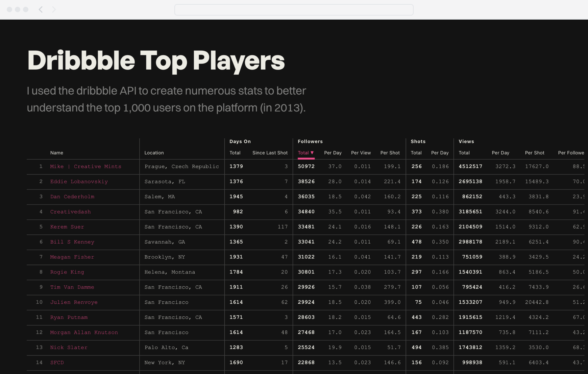
Task: Sort by Since Last Shot header
Action: 270,153
